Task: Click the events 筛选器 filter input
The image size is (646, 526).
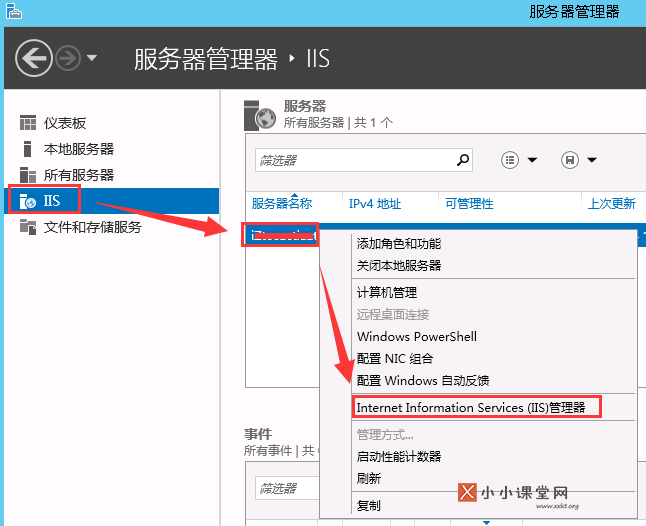Action: [x=288, y=488]
